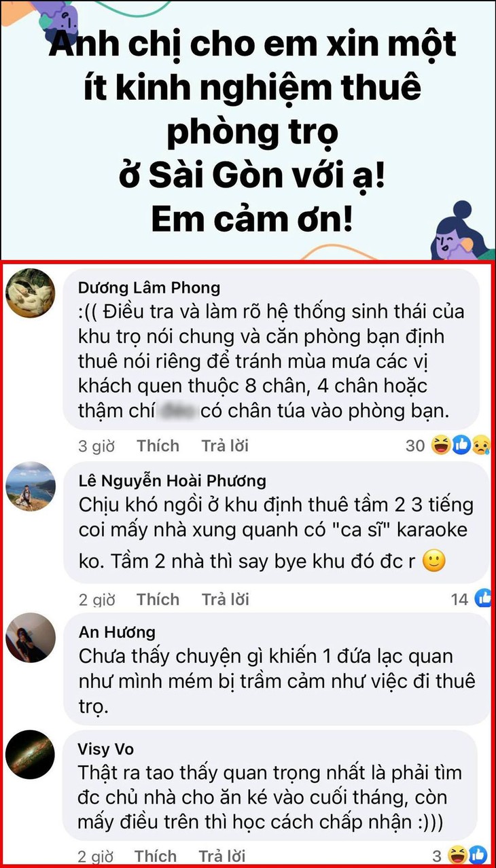Viewport: 496px width, 868px height.
Task: Click the like reaction icon beside count 14
Action: point(484,598)
